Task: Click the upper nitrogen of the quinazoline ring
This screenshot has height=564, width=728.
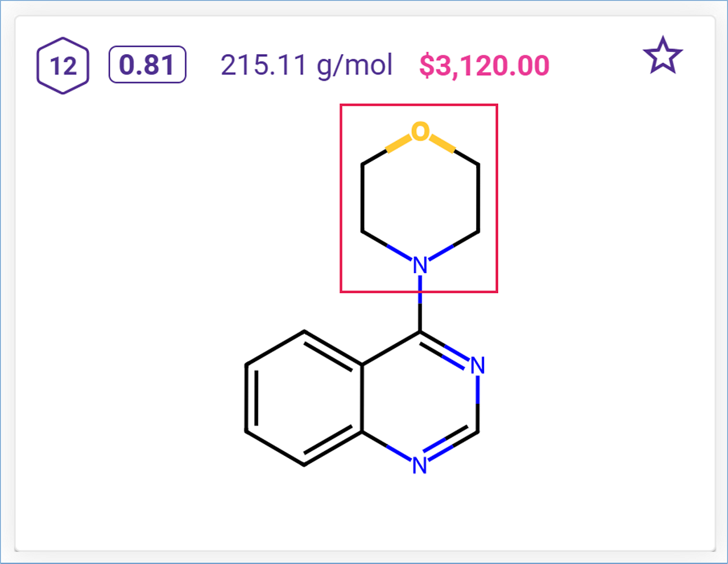Action: [x=478, y=365]
